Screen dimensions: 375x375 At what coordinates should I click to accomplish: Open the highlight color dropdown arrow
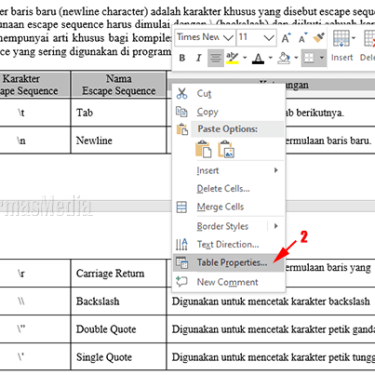[x=245, y=58]
